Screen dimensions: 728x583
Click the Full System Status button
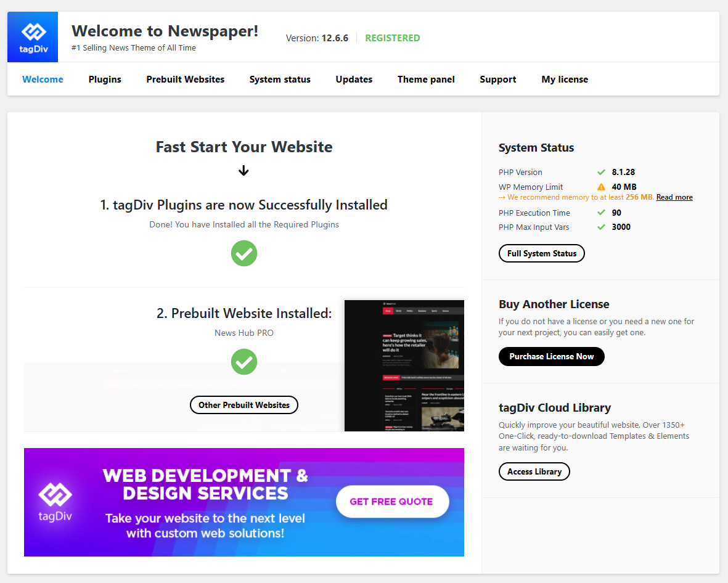coord(542,253)
